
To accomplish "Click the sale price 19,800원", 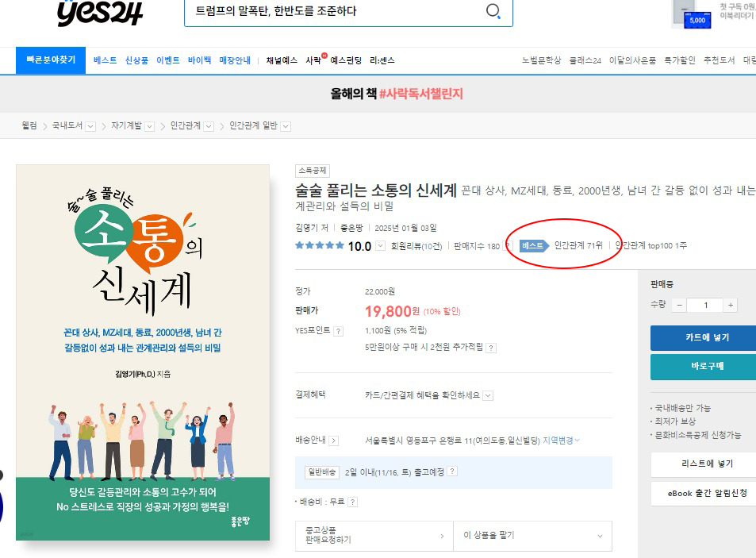I will [x=392, y=312].
